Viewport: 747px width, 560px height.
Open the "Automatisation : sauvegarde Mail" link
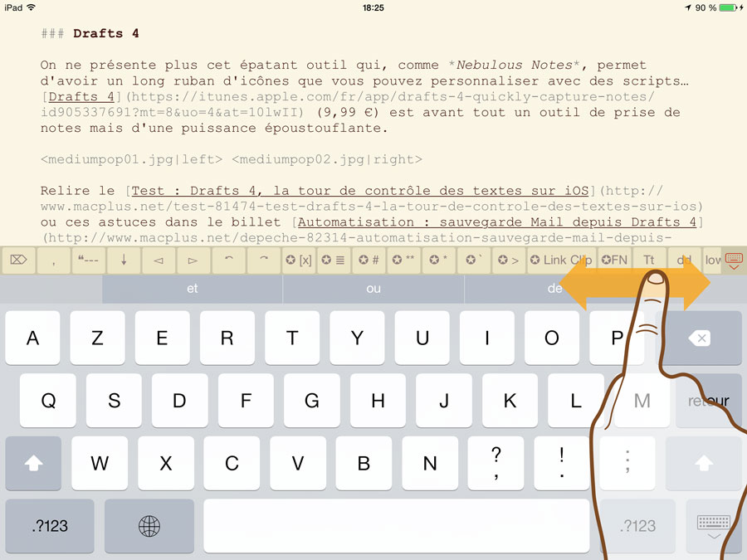tap(497, 222)
